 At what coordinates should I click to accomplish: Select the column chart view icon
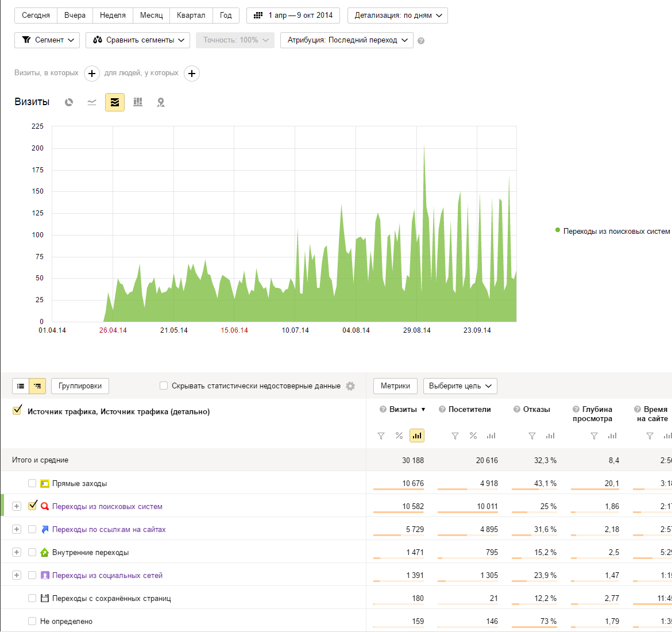pos(138,102)
